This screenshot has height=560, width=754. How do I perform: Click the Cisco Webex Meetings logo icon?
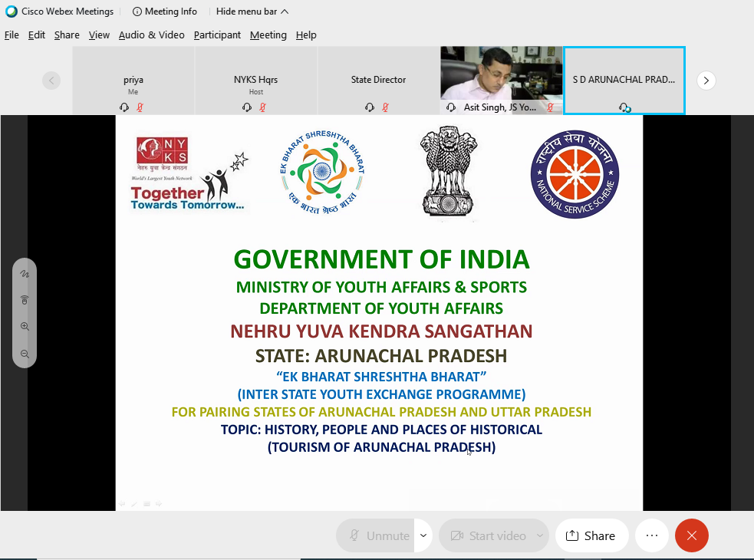click(x=11, y=12)
